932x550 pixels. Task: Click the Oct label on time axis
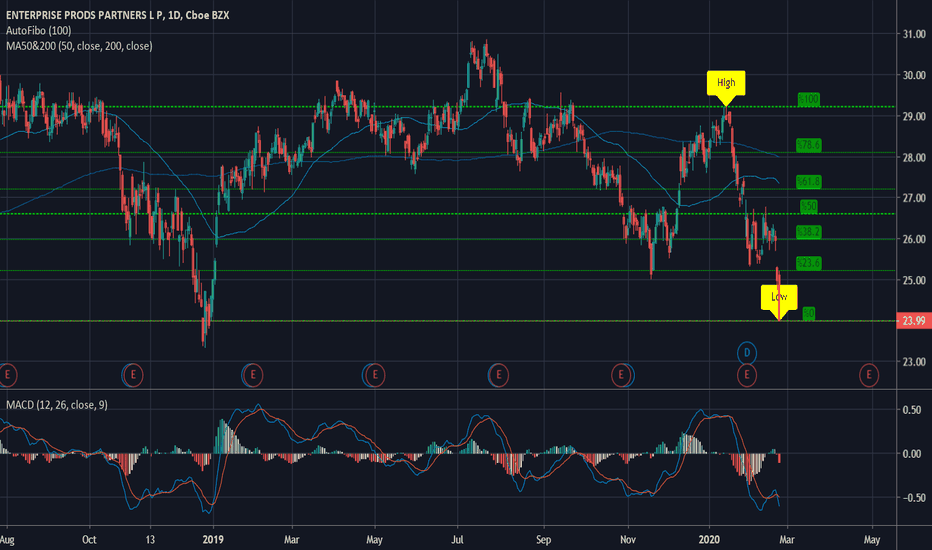click(x=89, y=540)
